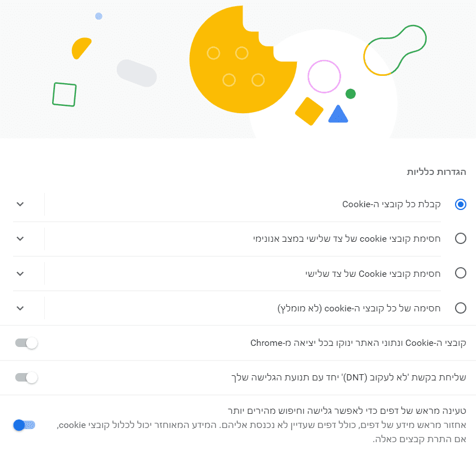
Task: Click the gray pill shape
Action: (x=137, y=73)
